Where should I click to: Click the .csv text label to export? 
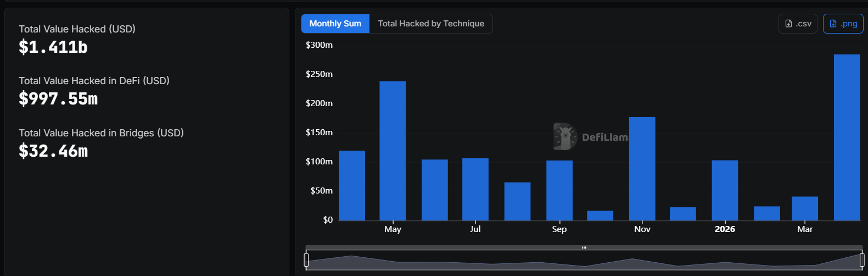click(803, 24)
